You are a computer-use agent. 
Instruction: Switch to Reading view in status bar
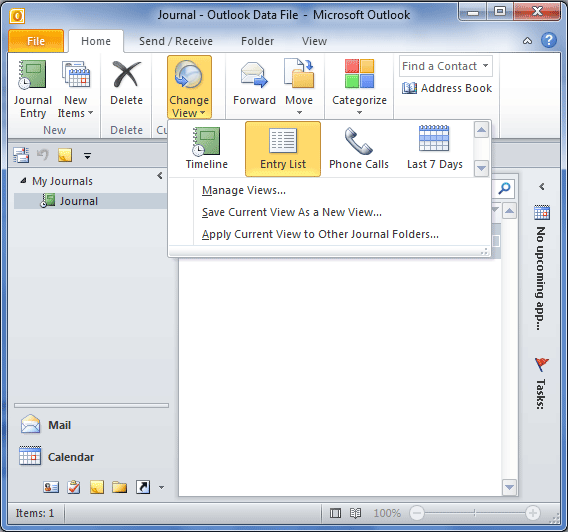click(x=355, y=513)
